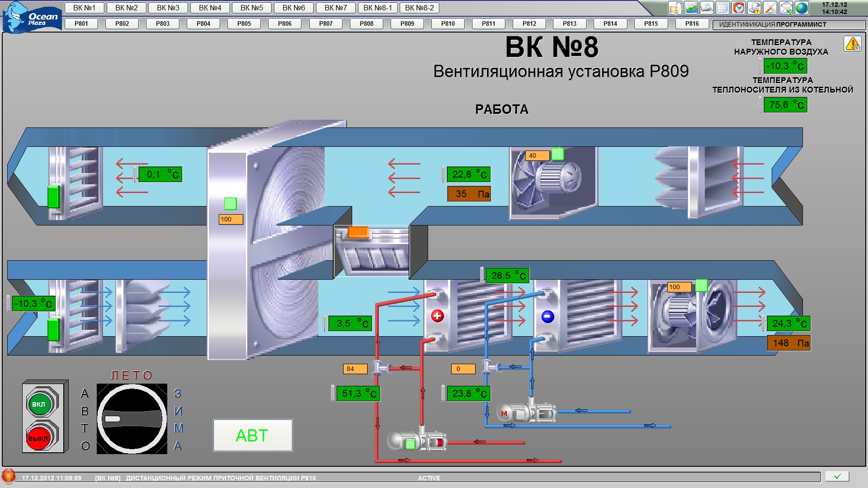Open the wrench and screwdriver settings

(770, 8)
